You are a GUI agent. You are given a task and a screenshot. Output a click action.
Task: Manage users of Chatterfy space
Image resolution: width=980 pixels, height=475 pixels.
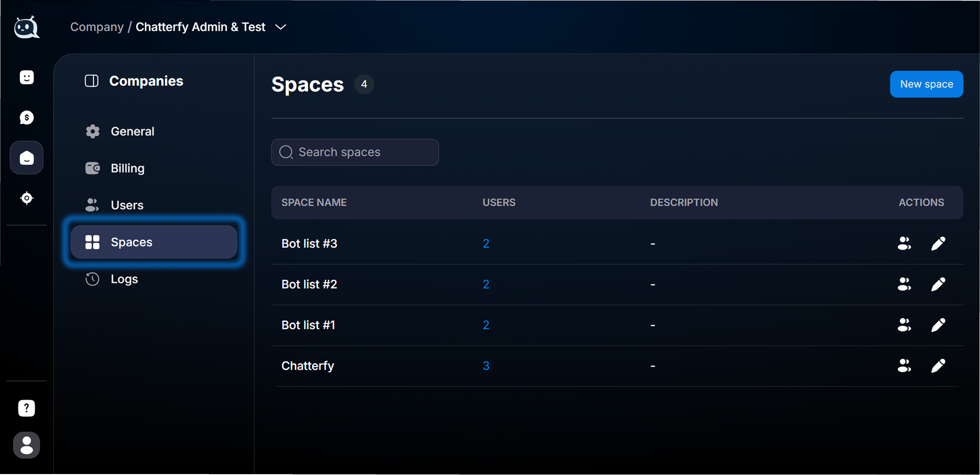[x=904, y=366]
